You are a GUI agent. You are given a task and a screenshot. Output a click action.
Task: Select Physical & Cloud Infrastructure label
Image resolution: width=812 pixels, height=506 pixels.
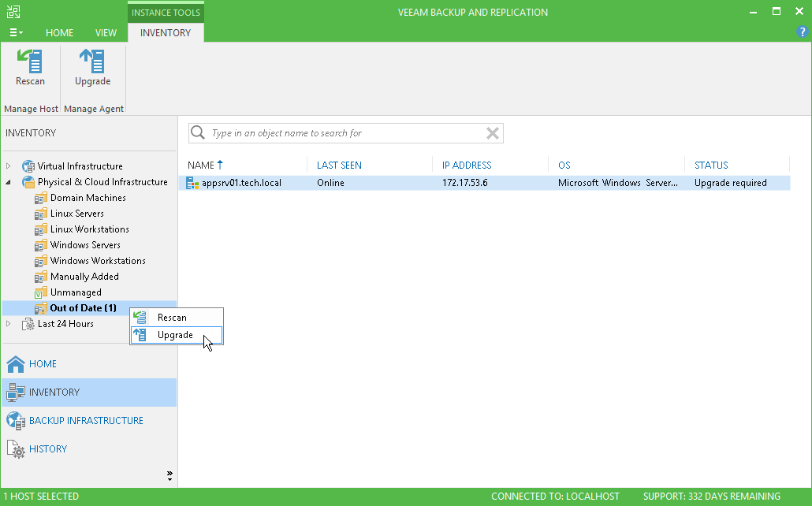pyautogui.click(x=102, y=182)
